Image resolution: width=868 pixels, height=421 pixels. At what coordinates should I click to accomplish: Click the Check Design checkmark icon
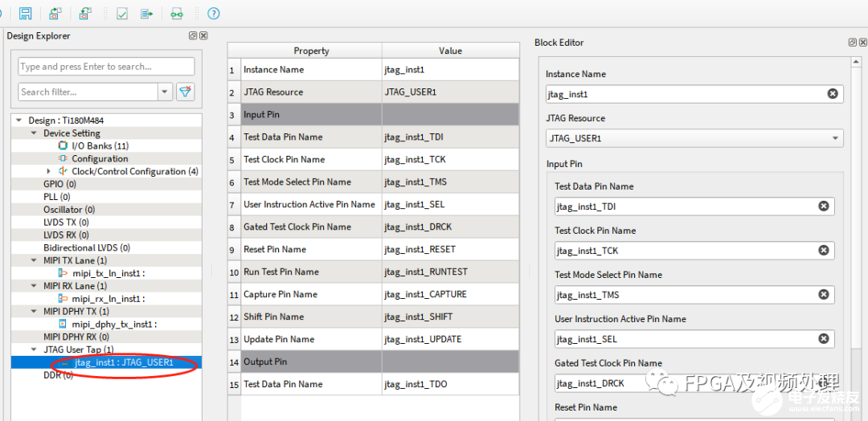[x=122, y=14]
